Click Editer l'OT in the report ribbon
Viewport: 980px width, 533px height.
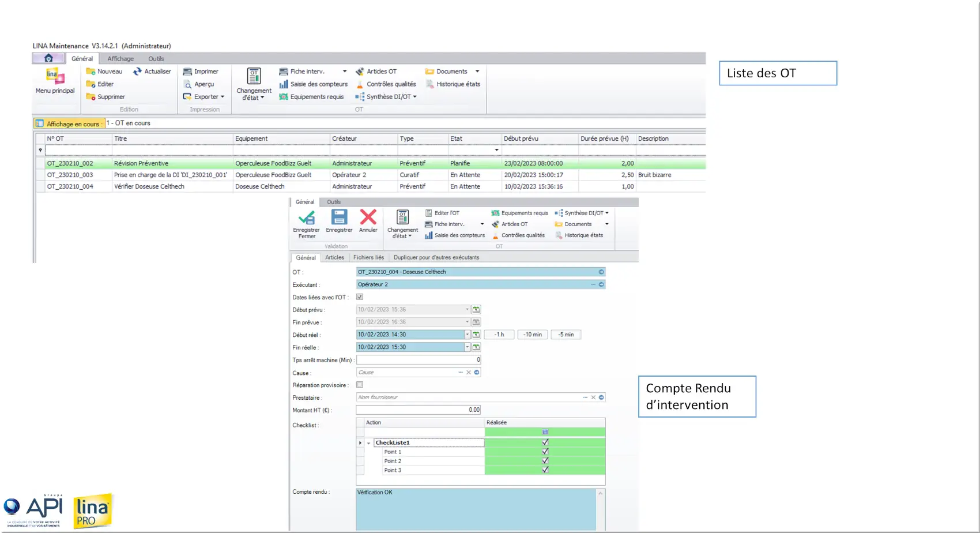pos(442,213)
